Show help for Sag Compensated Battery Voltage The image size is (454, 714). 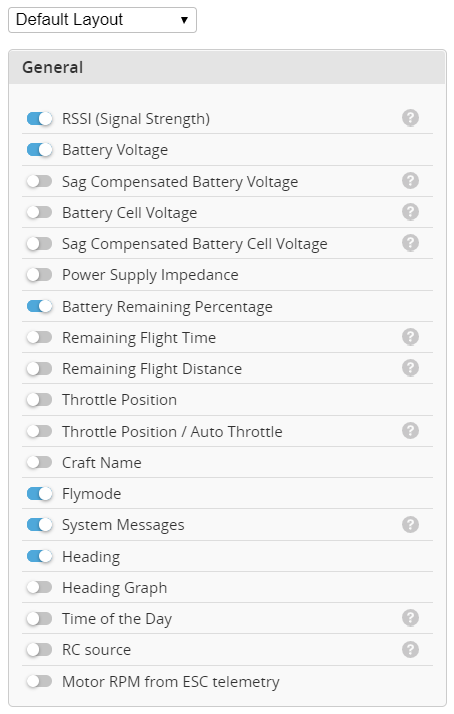[x=410, y=181]
